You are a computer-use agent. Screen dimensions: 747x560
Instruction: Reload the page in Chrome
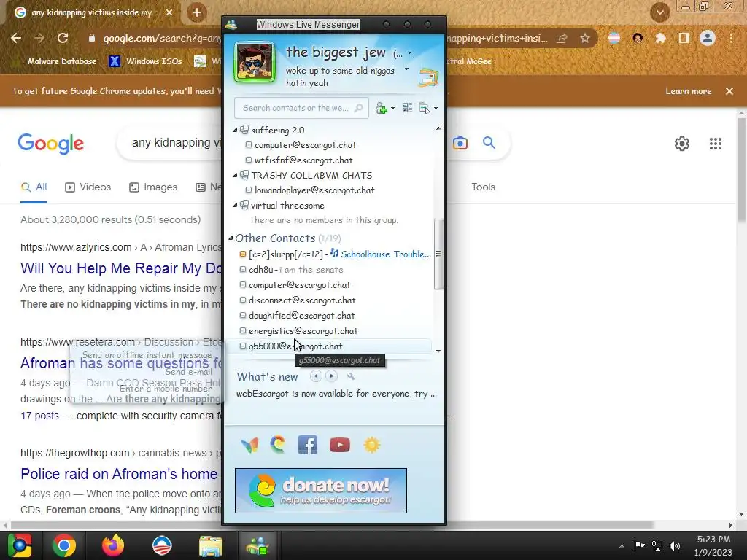(x=63, y=38)
